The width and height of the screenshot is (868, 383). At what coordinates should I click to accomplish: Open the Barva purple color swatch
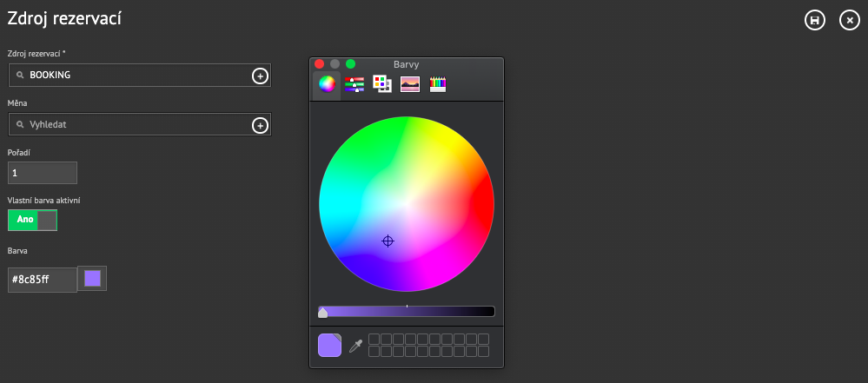pos(92,279)
